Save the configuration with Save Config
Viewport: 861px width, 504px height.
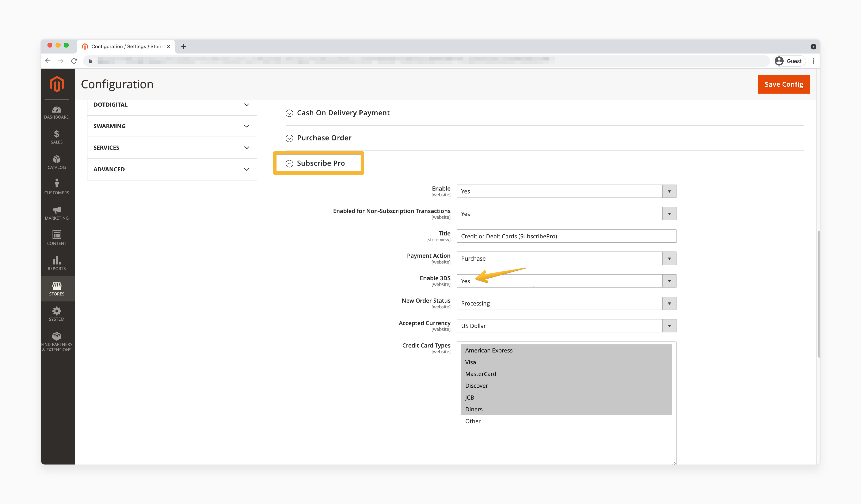[x=784, y=84]
